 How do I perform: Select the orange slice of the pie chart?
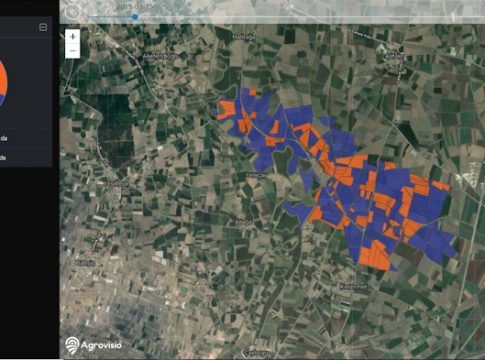click(x=2, y=76)
